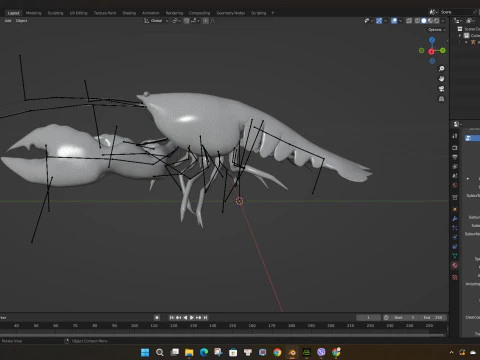Open proportional editing falloff menu

213,21
